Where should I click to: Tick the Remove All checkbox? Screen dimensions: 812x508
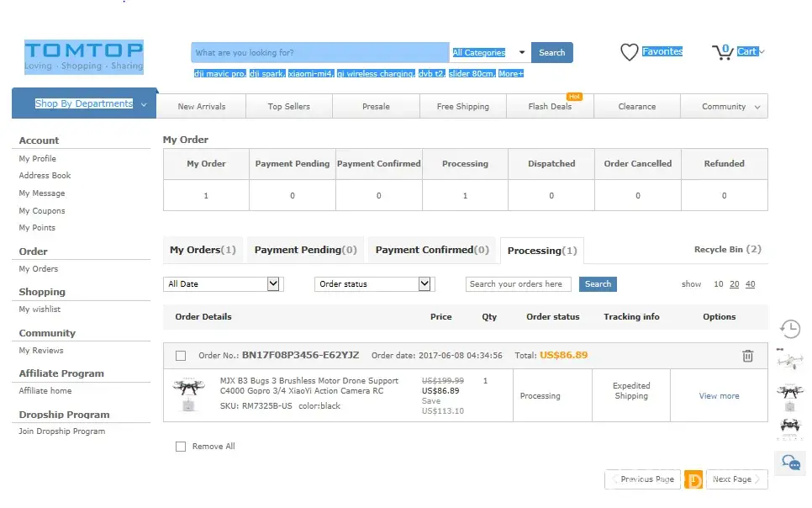click(x=181, y=447)
